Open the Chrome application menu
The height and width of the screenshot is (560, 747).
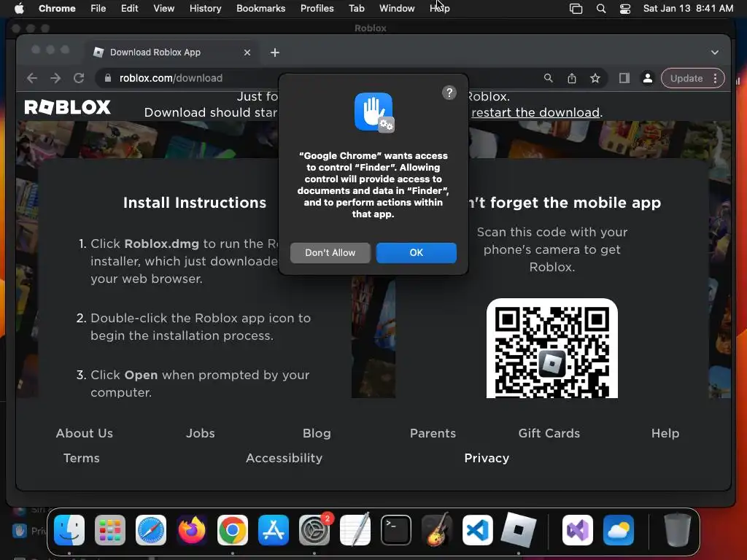(57, 8)
